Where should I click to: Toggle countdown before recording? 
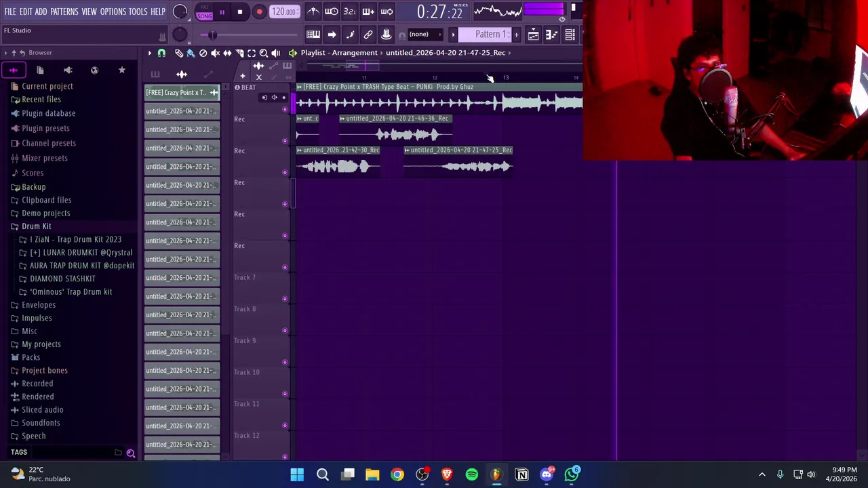[350, 12]
